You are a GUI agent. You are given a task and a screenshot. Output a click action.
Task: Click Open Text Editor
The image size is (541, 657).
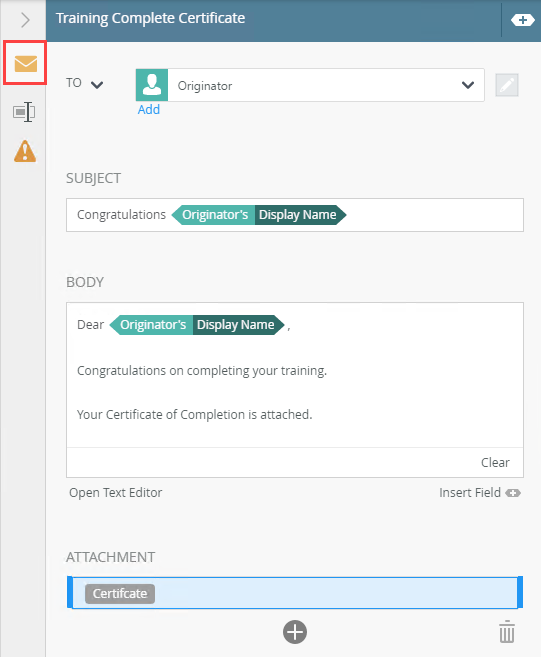pos(116,493)
